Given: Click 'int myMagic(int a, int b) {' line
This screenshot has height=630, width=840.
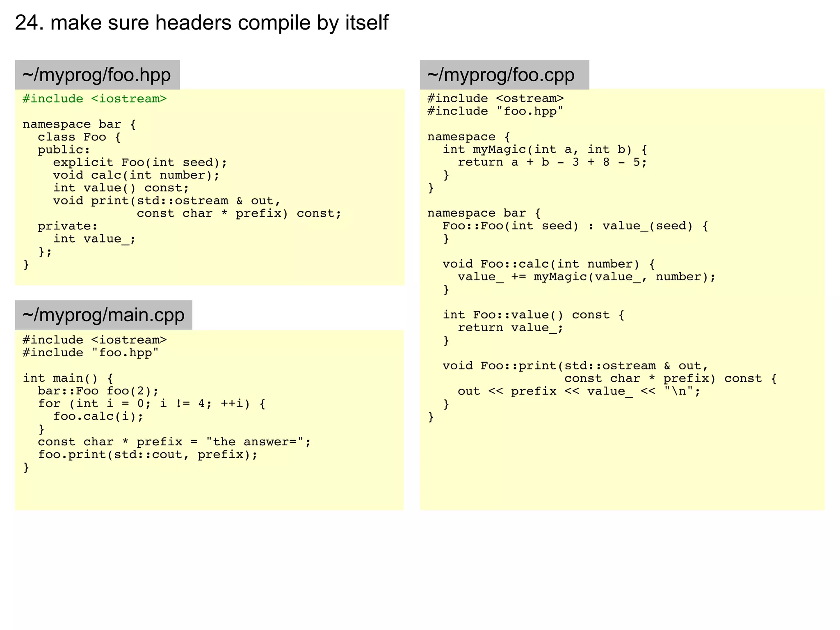Looking at the screenshot, I should (545, 149).
